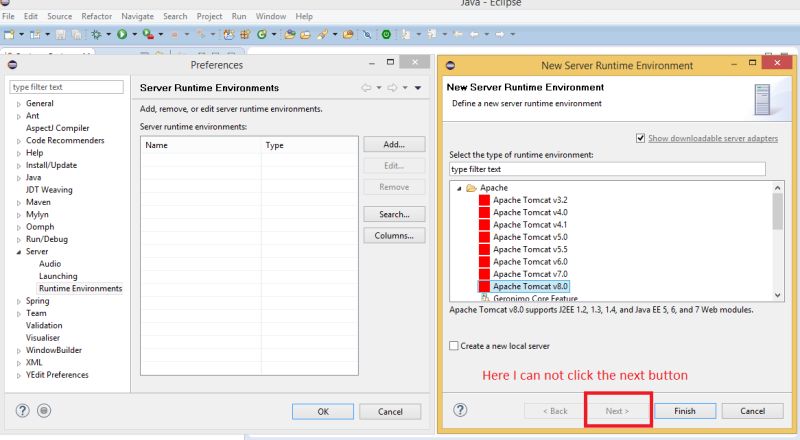Click the link-style icon before green power icon
This screenshot has height=440, width=800.
(x=367, y=34)
